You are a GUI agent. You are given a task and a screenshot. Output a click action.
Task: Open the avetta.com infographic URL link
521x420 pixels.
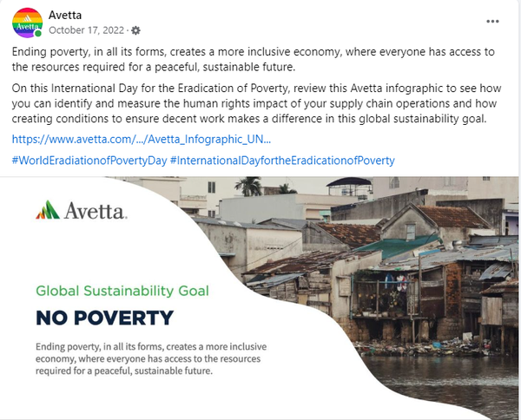(x=142, y=138)
